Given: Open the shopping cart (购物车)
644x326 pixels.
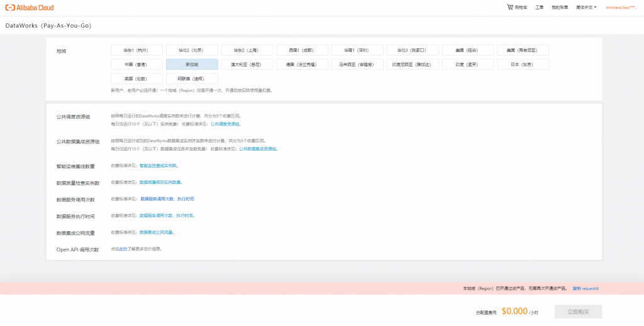Looking at the screenshot, I should (517, 8).
